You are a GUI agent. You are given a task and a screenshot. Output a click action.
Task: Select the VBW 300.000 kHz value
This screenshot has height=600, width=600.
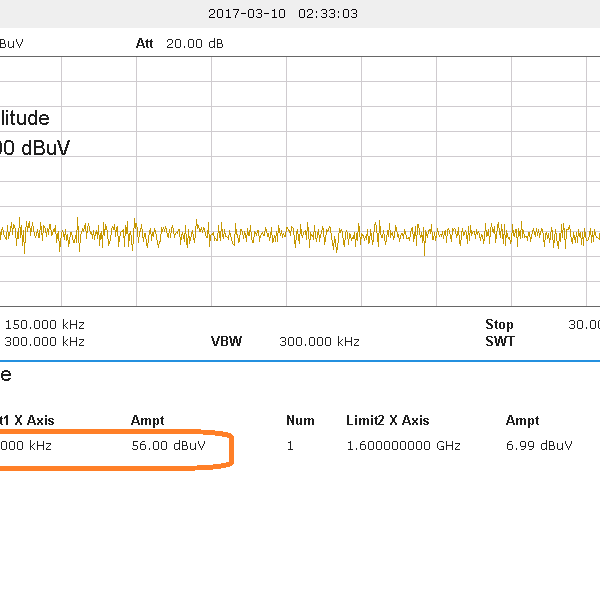(x=319, y=341)
